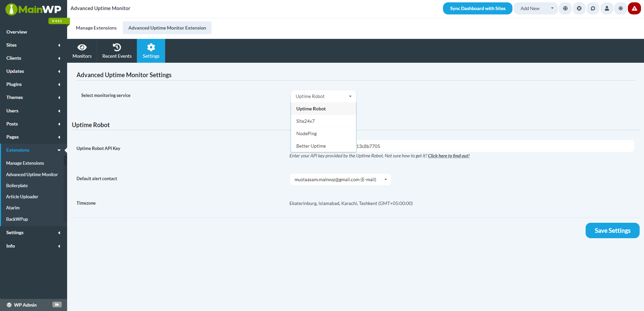
Task: Open the Monitors eye tab
Action: click(x=82, y=51)
